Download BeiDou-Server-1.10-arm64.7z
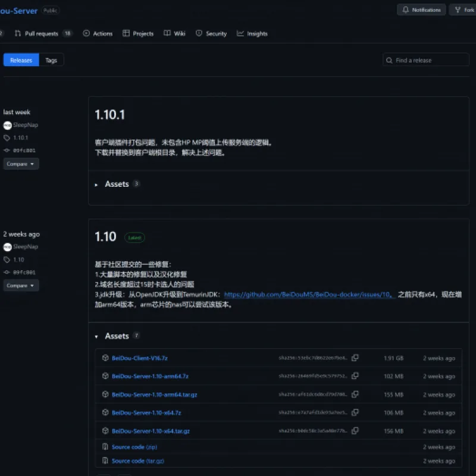The width and height of the screenshot is (476, 476). (x=150, y=377)
